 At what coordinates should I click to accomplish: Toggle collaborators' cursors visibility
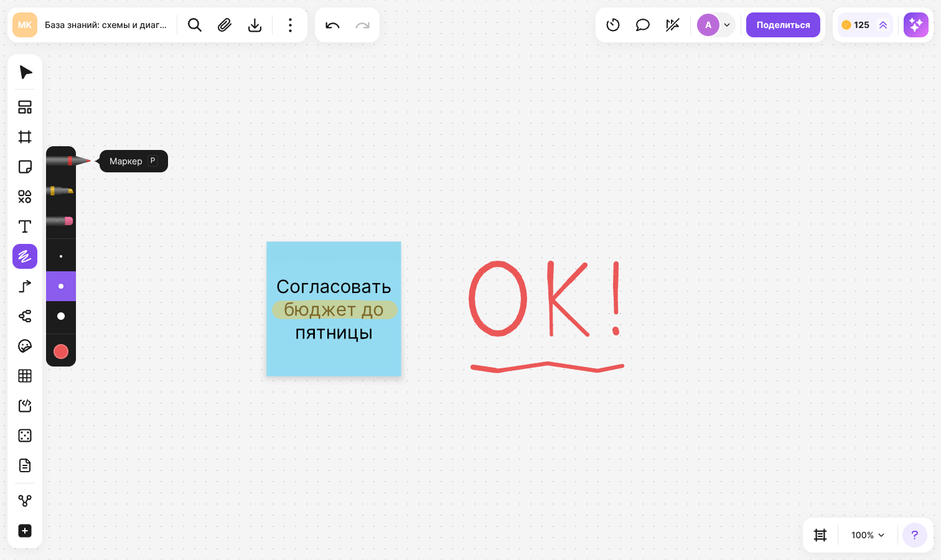(673, 25)
